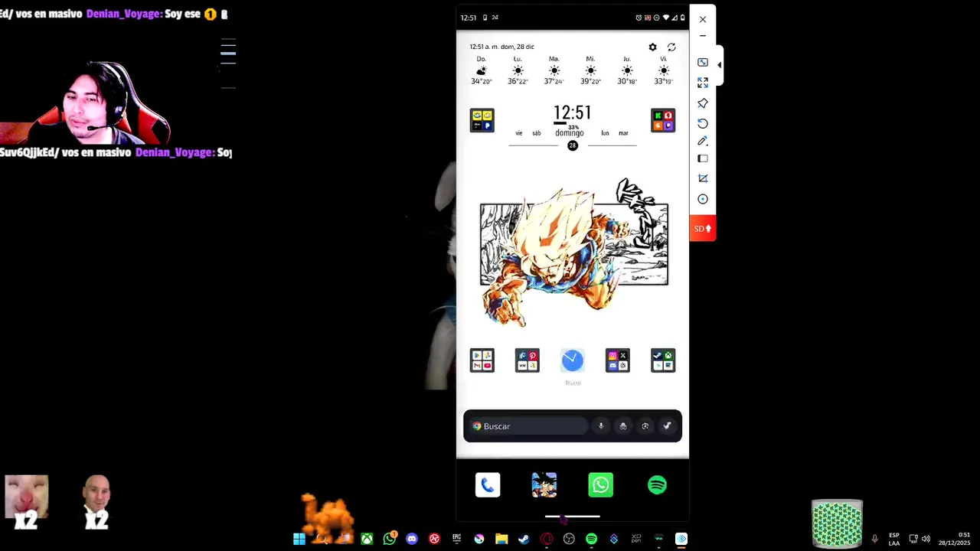Open Opera GX from the taskbar
Image resolution: width=980 pixels, height=551 pixels.
(547, 539)
